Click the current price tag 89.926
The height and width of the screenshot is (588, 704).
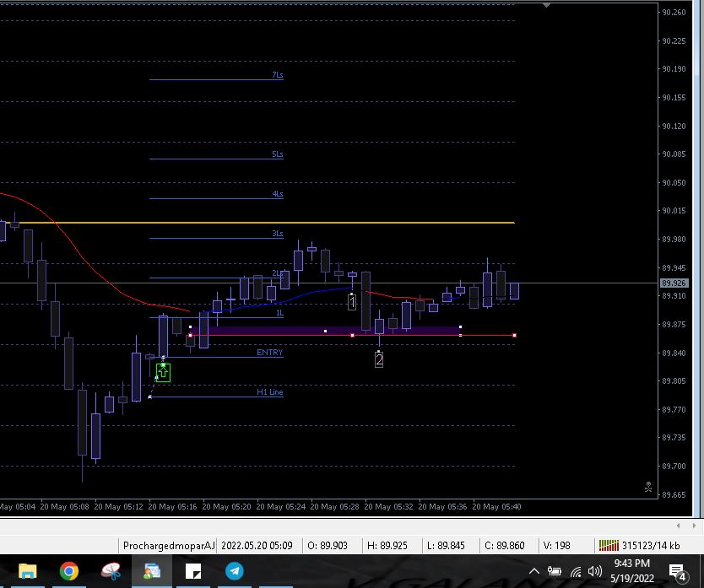674,283
